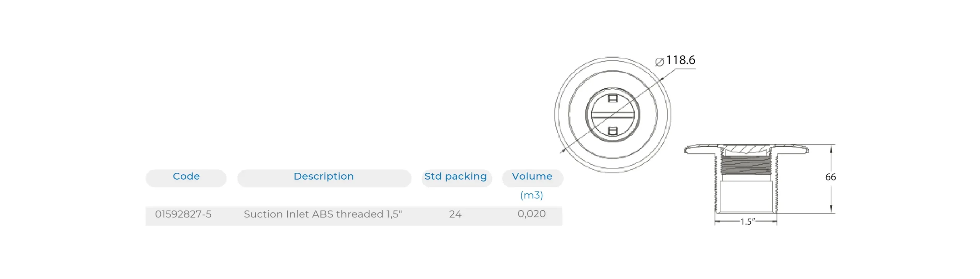Viewport: 980px width, 279px height.
Task: Click the std packing value 24
Action: click(455, 214)
